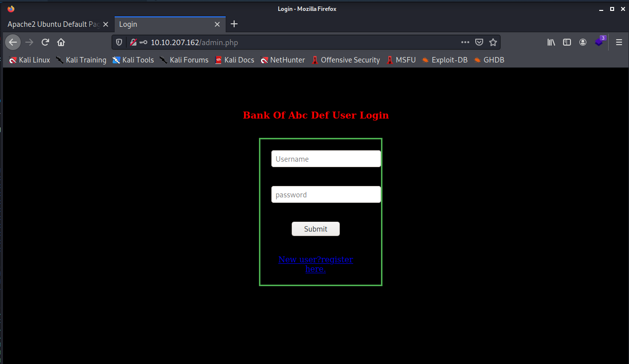Toggle the sidebar view icon

click(567, 42)
